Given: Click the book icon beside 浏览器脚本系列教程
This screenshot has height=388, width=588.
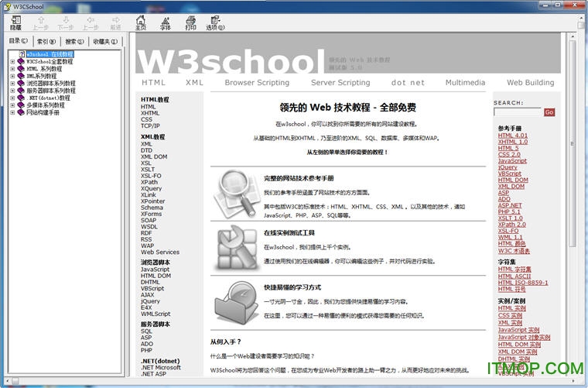Looking at the screenshot, I should point(21,84).
